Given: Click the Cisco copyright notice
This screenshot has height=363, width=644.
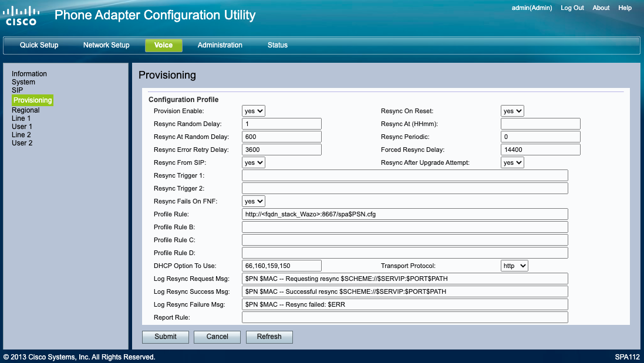Looking at the screenshot, I should (x=79, y=357).
